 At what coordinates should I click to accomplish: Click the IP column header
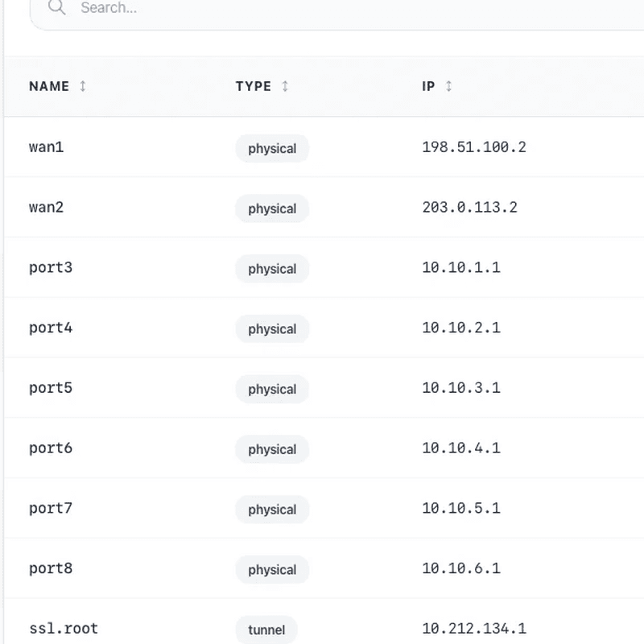[x=427, y=85]
